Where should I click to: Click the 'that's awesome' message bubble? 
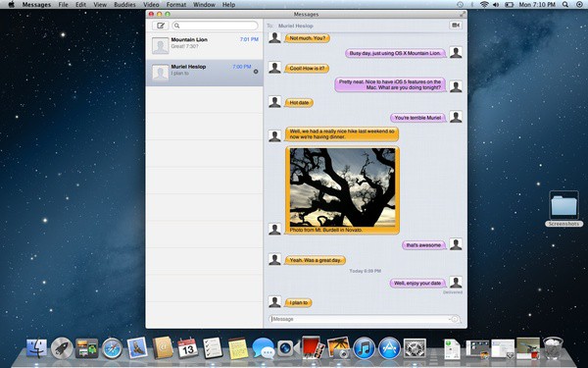tap(423, 245)
